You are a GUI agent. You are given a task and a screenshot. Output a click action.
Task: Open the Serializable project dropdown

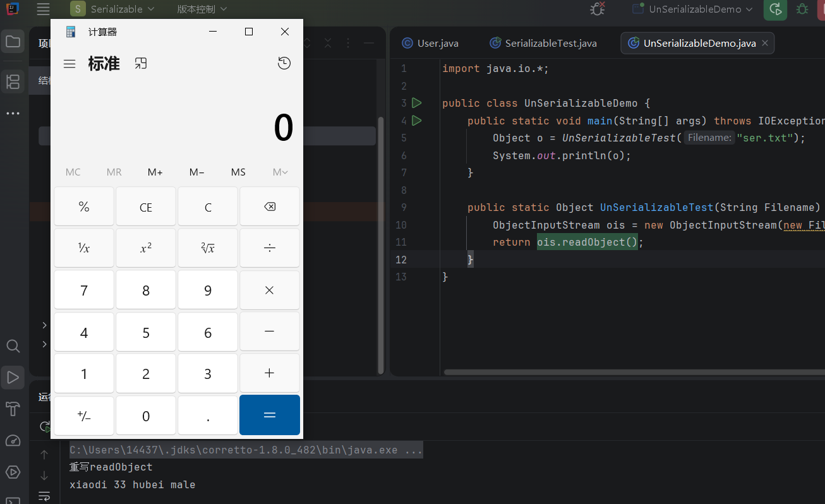click(112, 9)
